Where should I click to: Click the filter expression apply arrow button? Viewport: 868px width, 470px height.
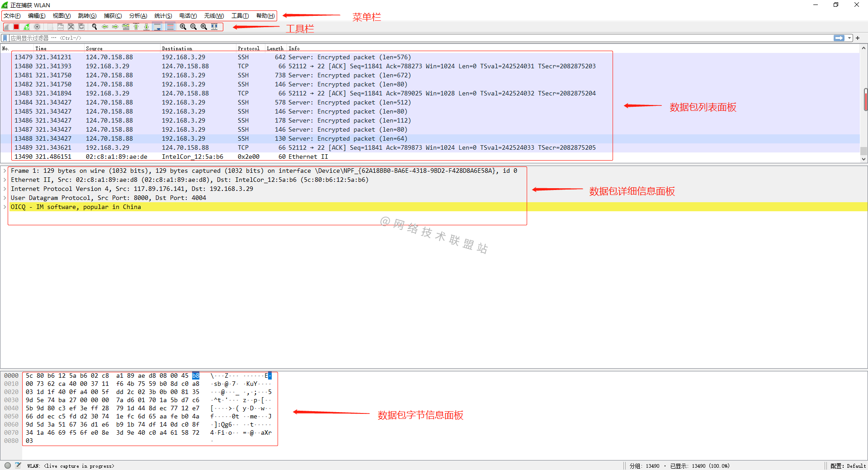click(839, 38)
